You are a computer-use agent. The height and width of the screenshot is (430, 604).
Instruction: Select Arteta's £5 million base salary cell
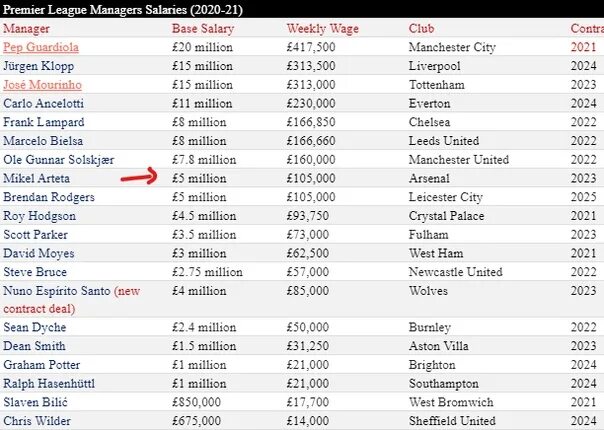[199, 178]
